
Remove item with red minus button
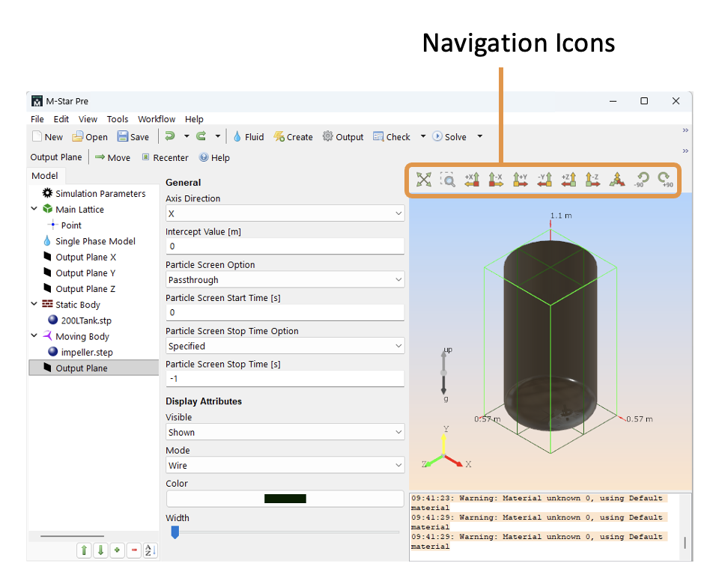point(134,550)
